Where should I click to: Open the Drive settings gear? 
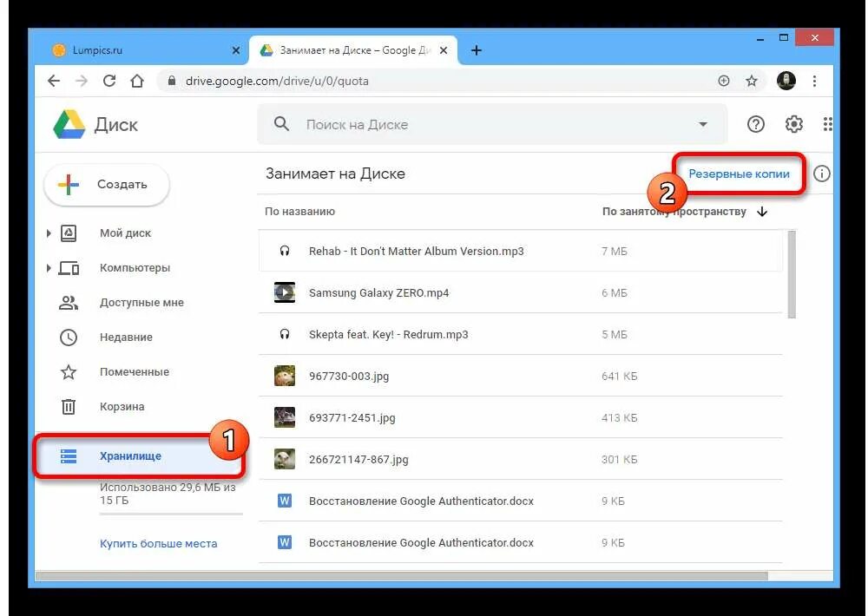pos(794,124)
